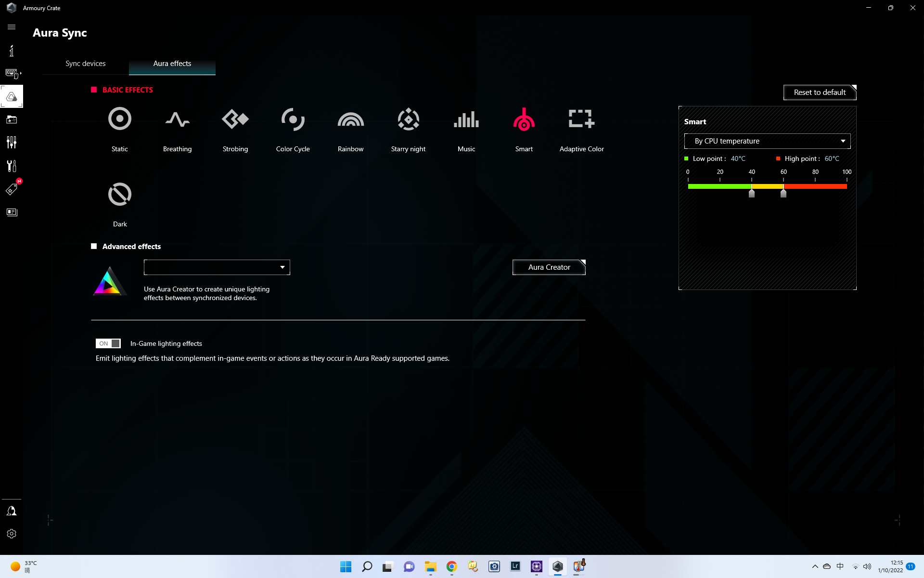Open the weather widget showing 33°C
This screenshot has height=578, width=924.
(x=24, y=566)
